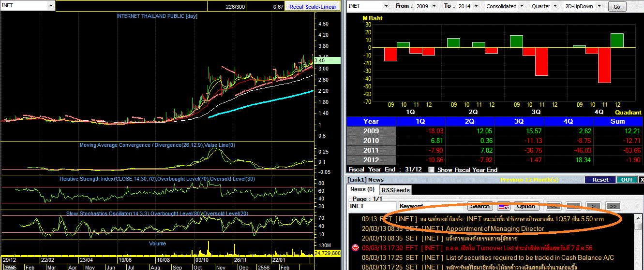This screenshot has height=270, width=644.
Task: Click the Thai/English language flag icon
Action: [504, 206]
